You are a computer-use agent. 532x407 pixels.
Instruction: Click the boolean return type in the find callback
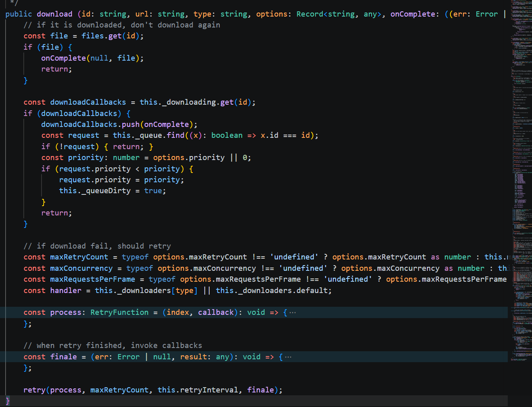tap(227, 135)
